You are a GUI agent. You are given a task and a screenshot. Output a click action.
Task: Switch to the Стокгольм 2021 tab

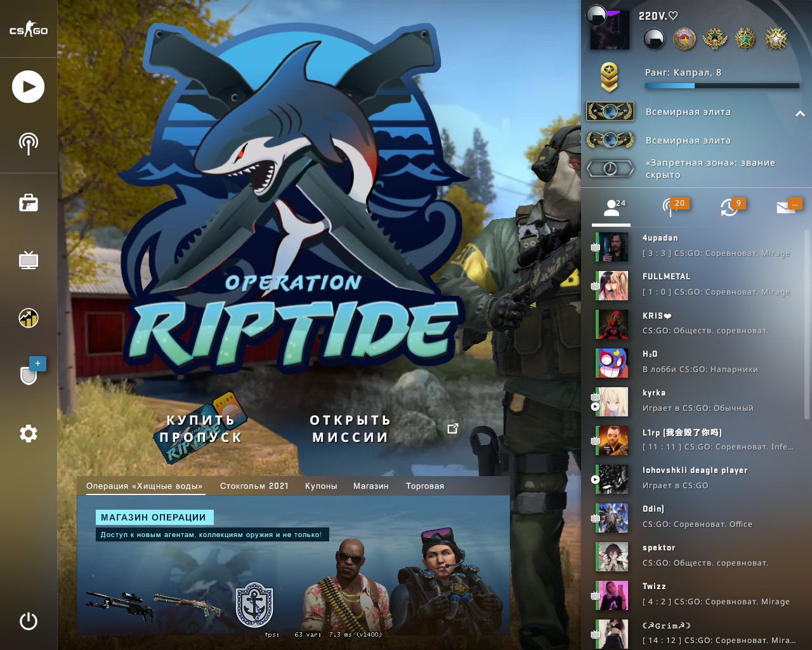(254, 486)
